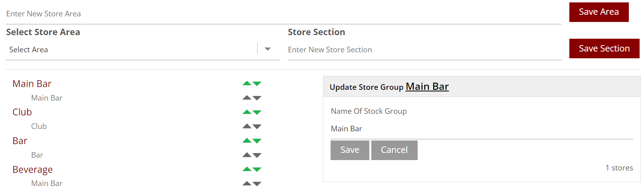Click gray up arrow for first Main Bar section
Image resolution: width=644 pixels, height=194 pixels.
point(247,98)
